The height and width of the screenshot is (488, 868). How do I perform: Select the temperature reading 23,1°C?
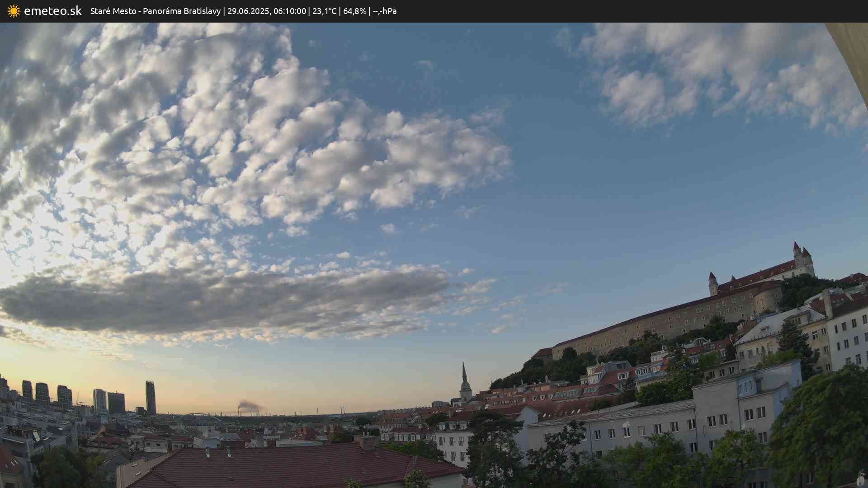pos(325,11)
